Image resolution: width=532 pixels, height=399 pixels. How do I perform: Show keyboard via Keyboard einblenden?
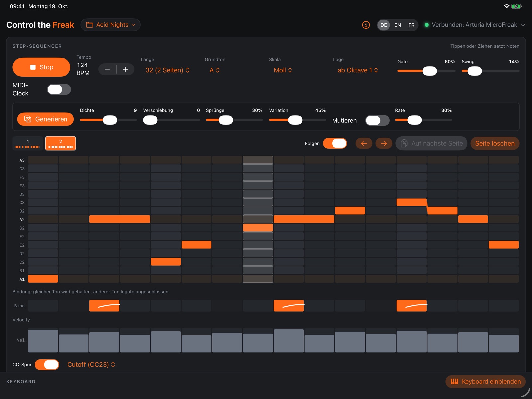pyautogui.click(x=485, y=382)
